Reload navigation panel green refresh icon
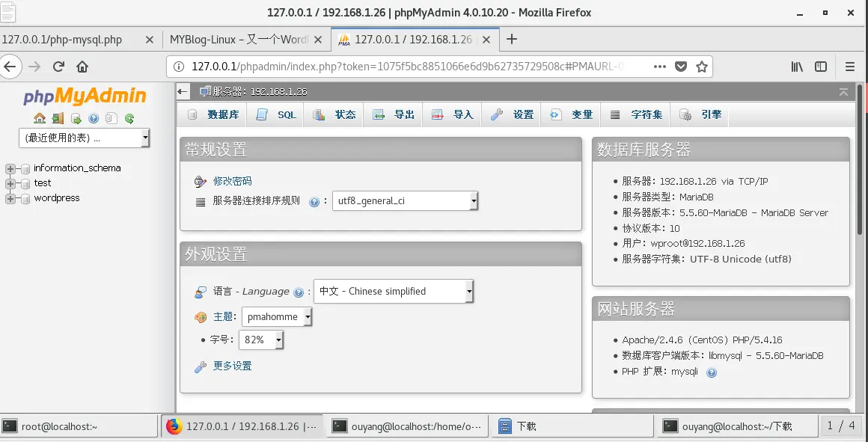Image resolution: width=868 pixels, height=442 pixels. click(x=129, y=118)
